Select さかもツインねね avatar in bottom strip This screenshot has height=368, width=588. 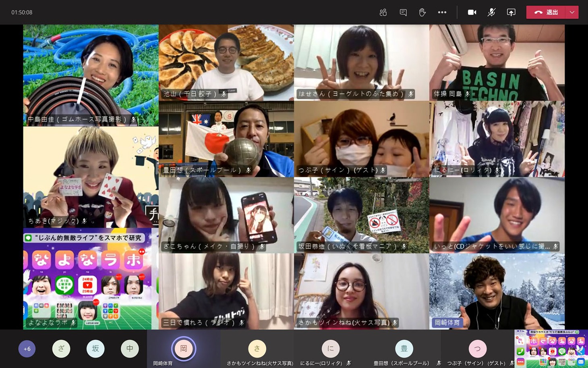pos(257,349)
